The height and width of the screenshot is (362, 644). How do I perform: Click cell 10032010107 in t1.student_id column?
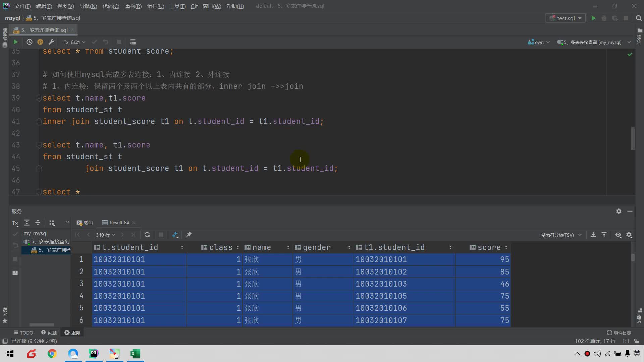tap(404, 320)
